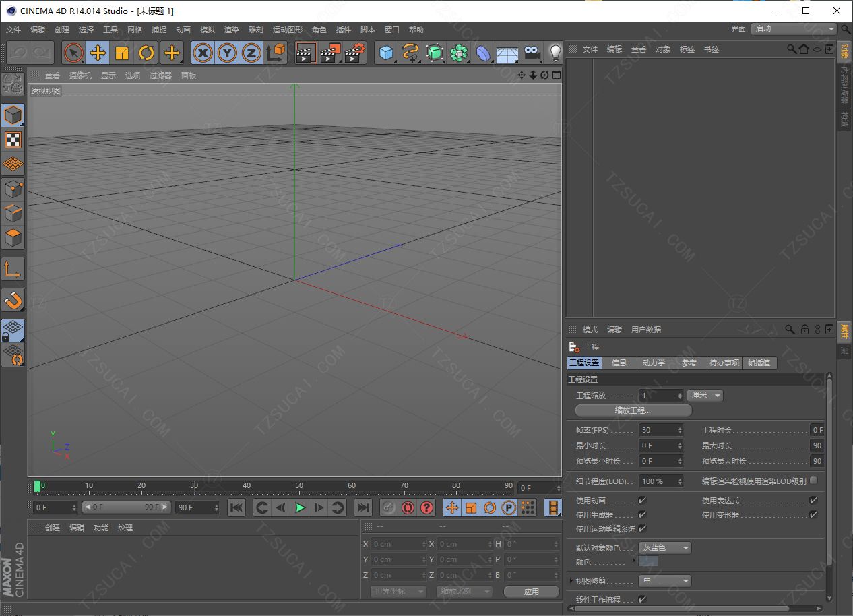Toggle the 使用表达式 checkbox
The width and height of the screenshot is (853, 616).
click(813, 501)
